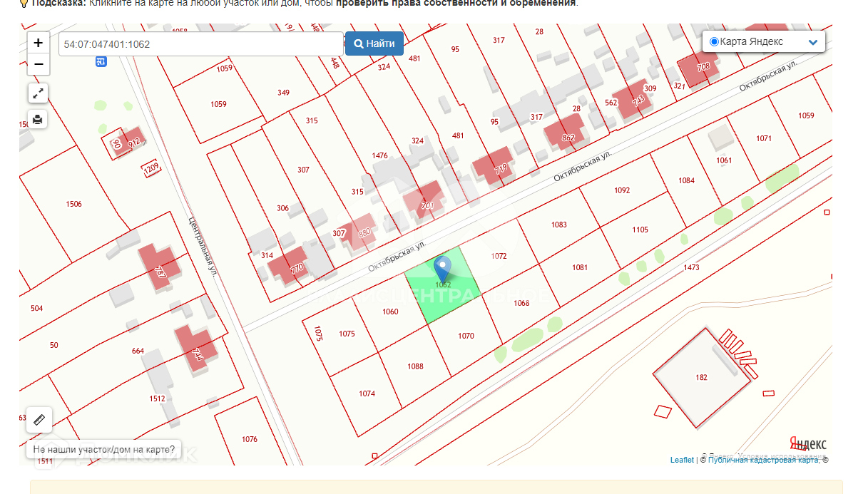Select parcel 664 on the map
The width and height of the screenshot is (868, 494).
click(x=138, y=351)
